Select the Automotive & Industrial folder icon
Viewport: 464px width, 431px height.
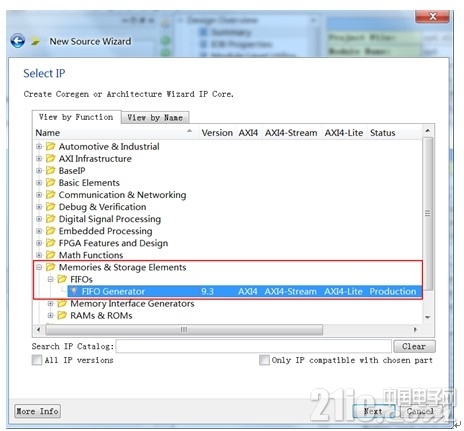coord(50,146)
